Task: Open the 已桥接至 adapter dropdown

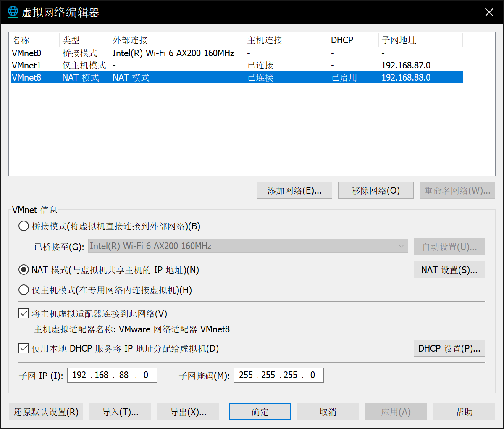Action: pyautogui.click(x=248, y=246)
